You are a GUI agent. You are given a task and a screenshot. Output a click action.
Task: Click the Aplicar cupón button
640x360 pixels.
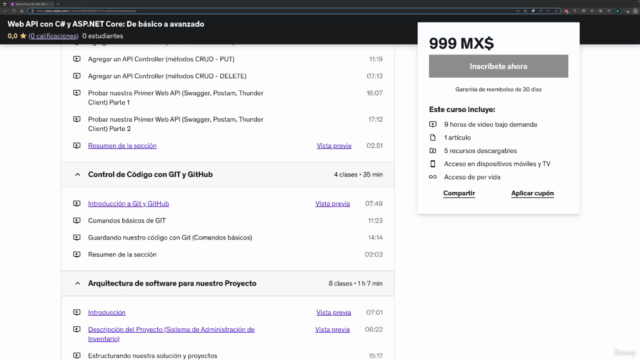tap(532, 193)
